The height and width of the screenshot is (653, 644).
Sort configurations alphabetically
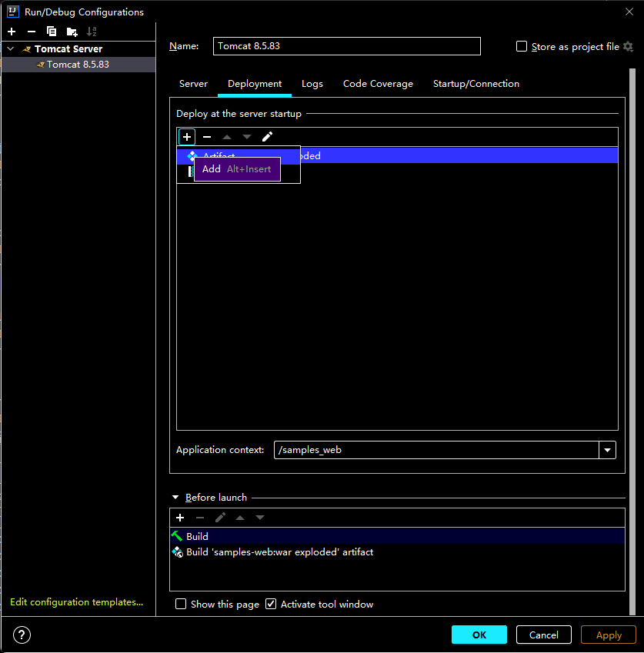tap(92, 32)
